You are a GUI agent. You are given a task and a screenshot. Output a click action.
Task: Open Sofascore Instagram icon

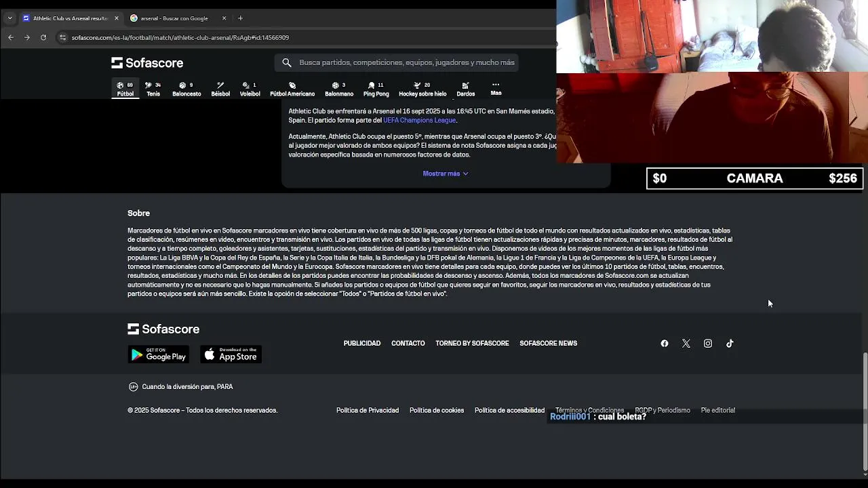tap(708, 344)
